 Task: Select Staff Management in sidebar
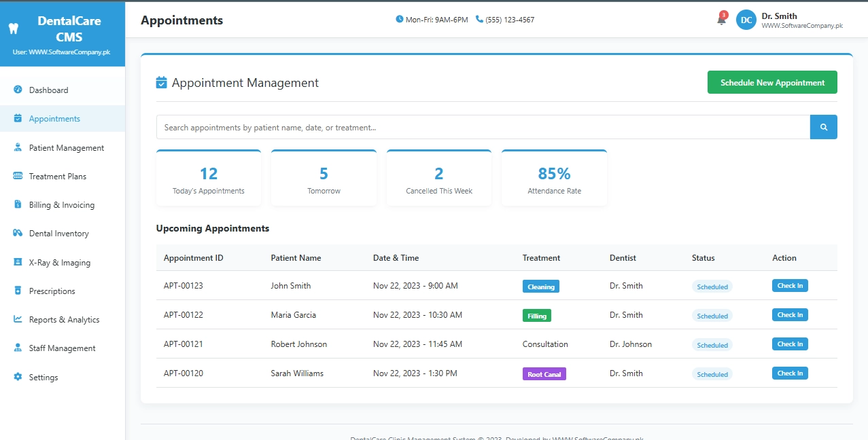[x=62, y=348]
